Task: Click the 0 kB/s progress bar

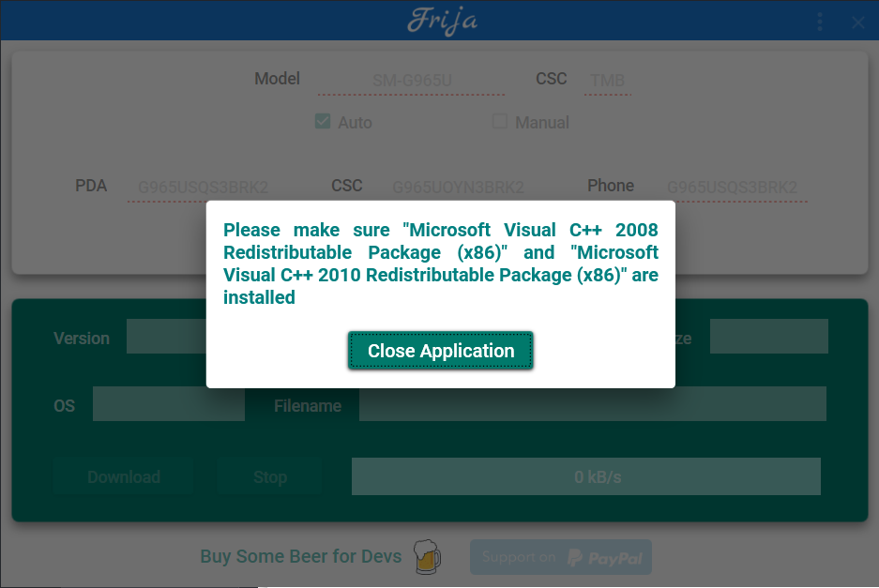Action: [x=585, y=476]
